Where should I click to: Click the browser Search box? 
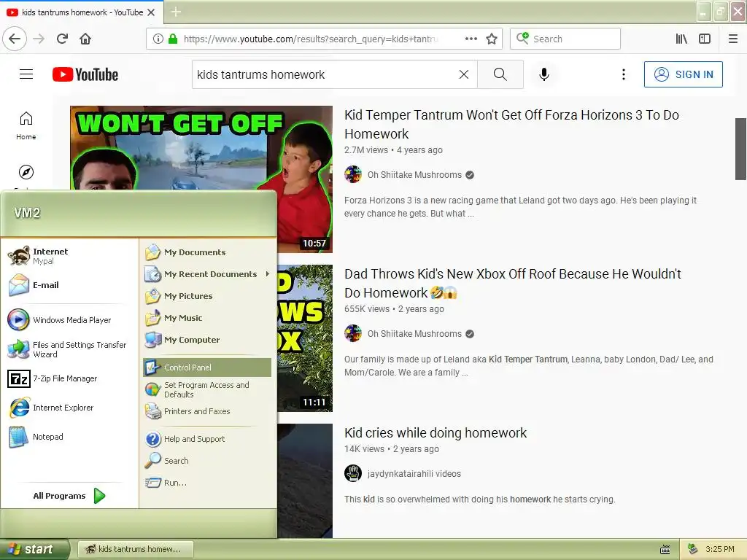click(565, 39)
